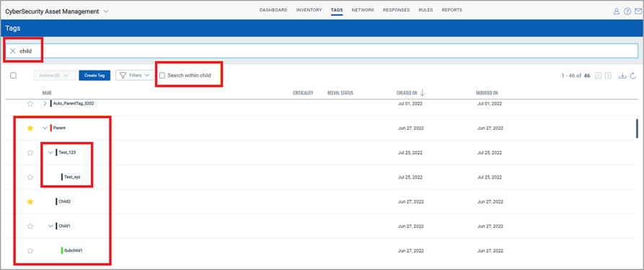Refresh the tags list

[x=633, y=76]
